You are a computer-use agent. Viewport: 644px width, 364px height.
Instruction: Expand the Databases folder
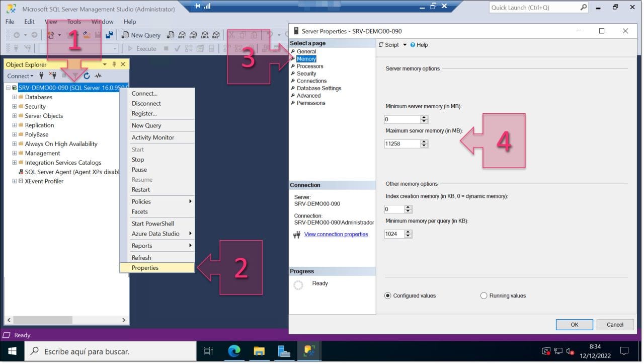coord(14,97)
